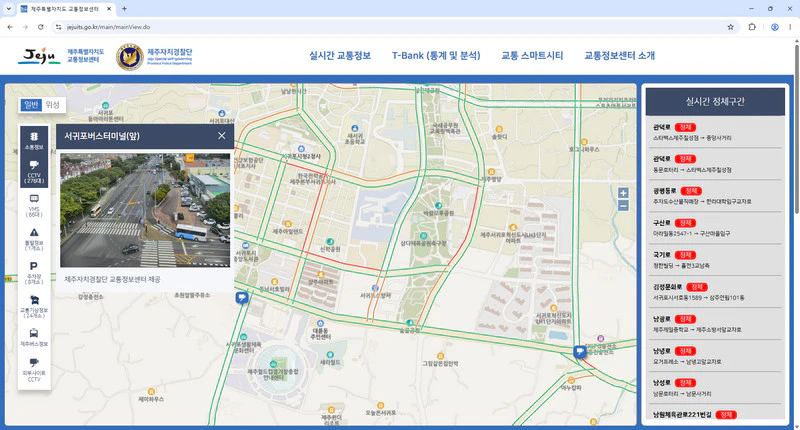
Task: Select 남광로 congestion entry
Action: click(715, 324)
